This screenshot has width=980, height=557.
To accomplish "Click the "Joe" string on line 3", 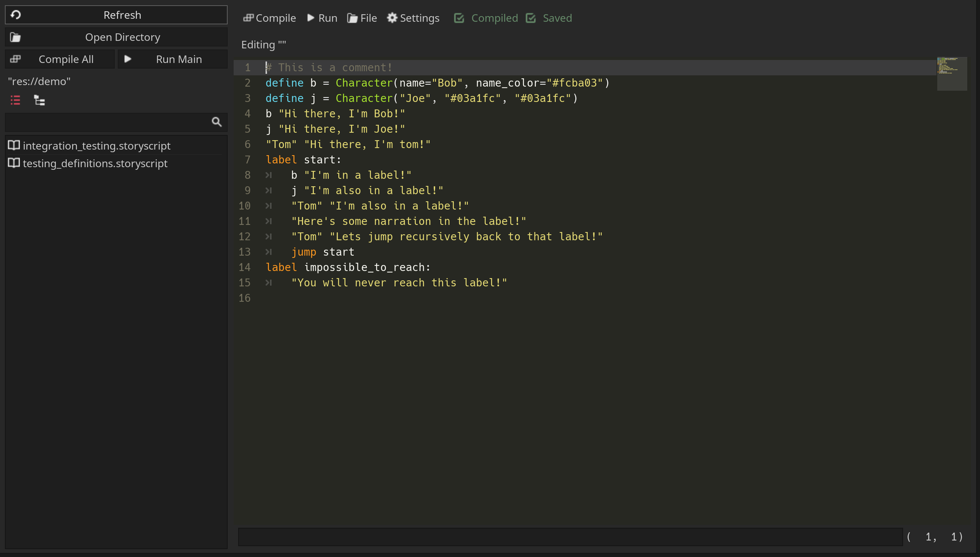I will (415, 98).
